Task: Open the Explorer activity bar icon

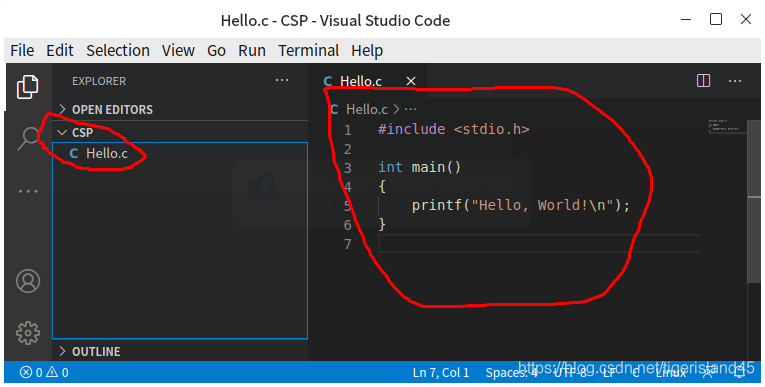Action: pos(28,87)
